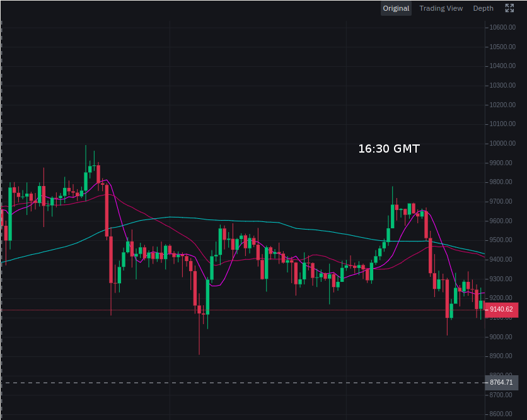Open the Trading View tab
Image resolution: width=527 pixels, height=420 pixels.
(x=441, y=8)
